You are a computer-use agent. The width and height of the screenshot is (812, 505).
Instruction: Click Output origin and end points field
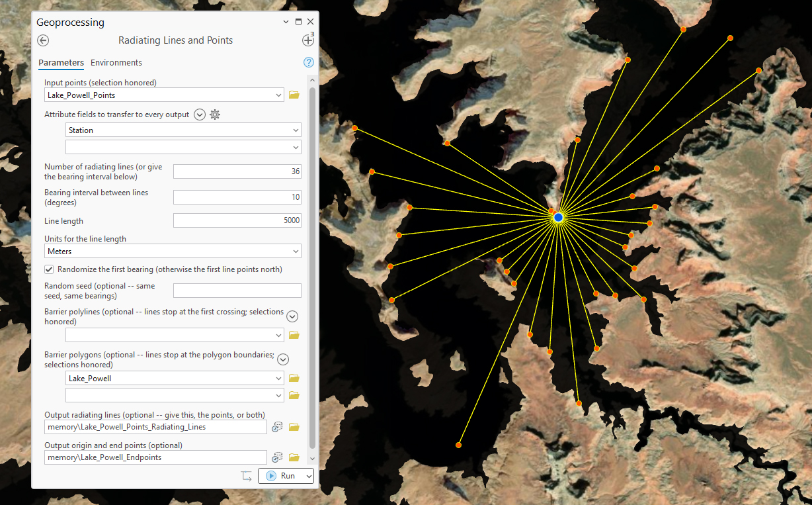[x=155, y=457]
